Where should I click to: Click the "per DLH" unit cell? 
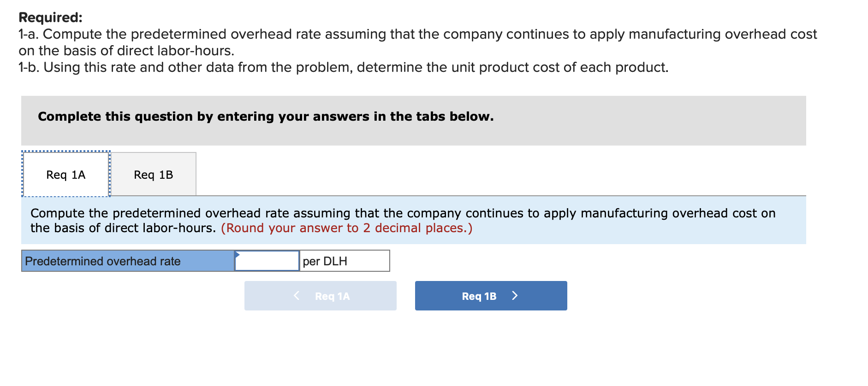[x=344, y=261]
